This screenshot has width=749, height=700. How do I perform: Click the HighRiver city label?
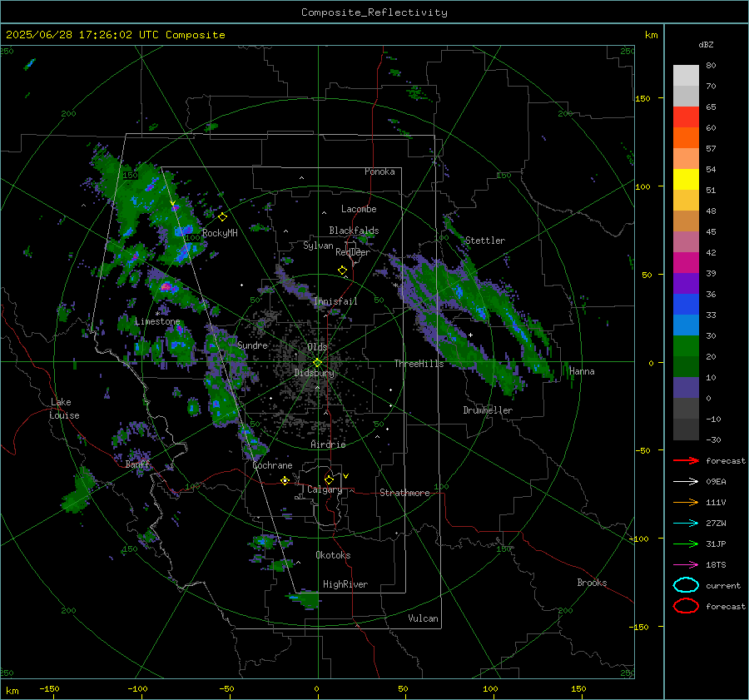pyautogui.click(x=345, y=584)
